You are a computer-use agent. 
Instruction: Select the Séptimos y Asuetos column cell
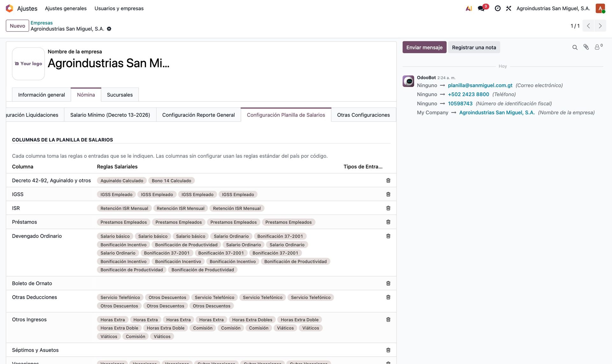pyautogui.click(x=51, y=350)
